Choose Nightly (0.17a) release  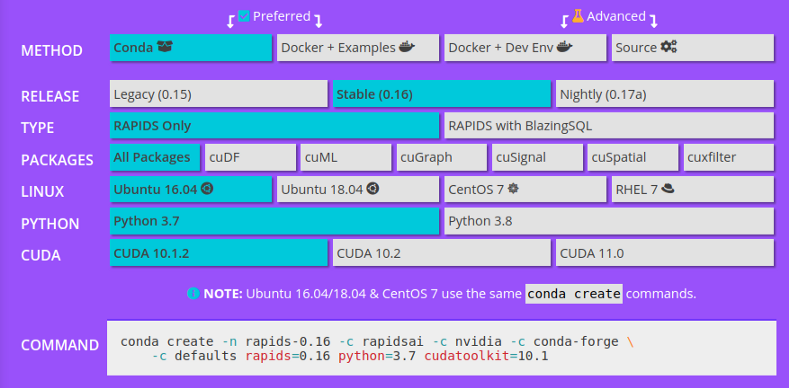(665, 94)
